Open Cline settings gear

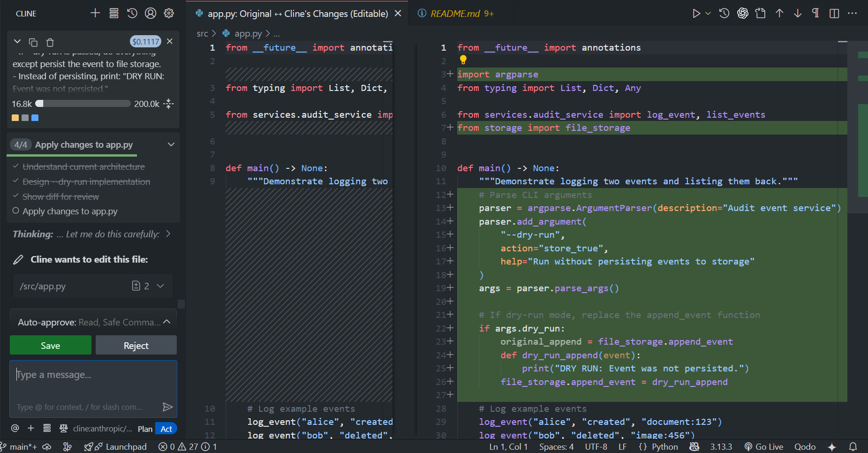click(169, 13)
